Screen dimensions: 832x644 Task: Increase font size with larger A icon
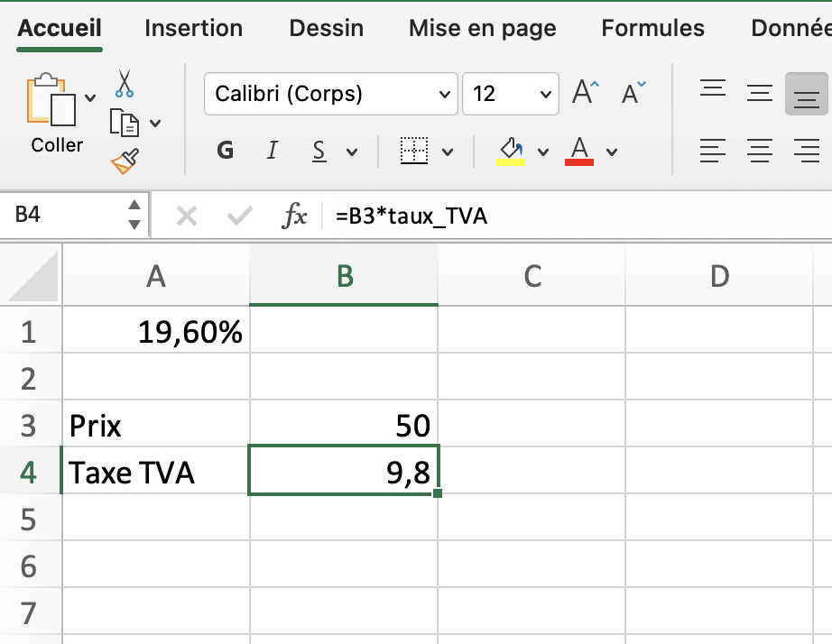(586, 93)
